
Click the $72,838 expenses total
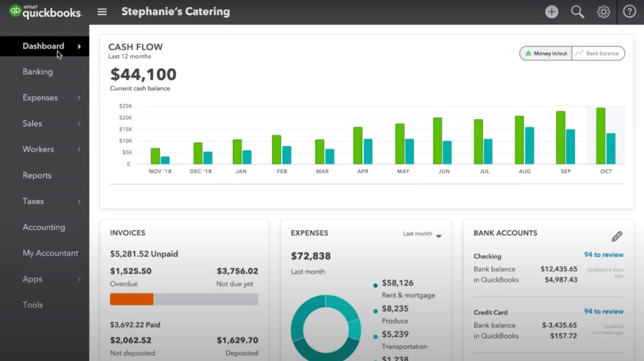(311, 256)
